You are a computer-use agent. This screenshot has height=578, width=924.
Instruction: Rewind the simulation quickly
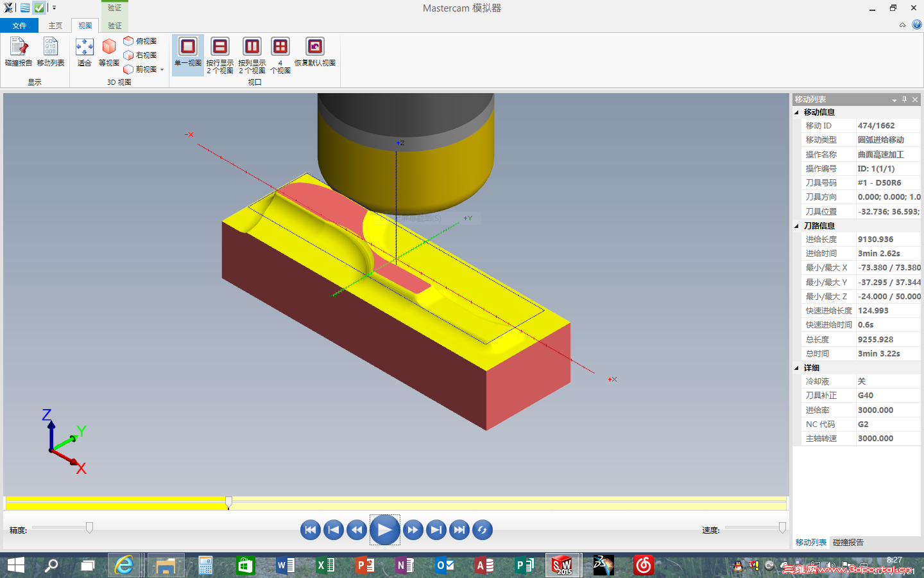[x=357, y=530]
